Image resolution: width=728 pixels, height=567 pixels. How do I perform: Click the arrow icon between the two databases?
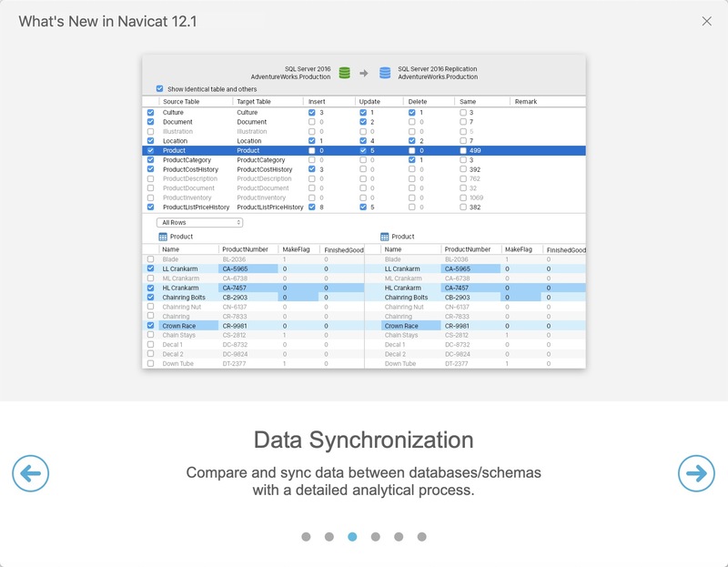pos(364,73)
